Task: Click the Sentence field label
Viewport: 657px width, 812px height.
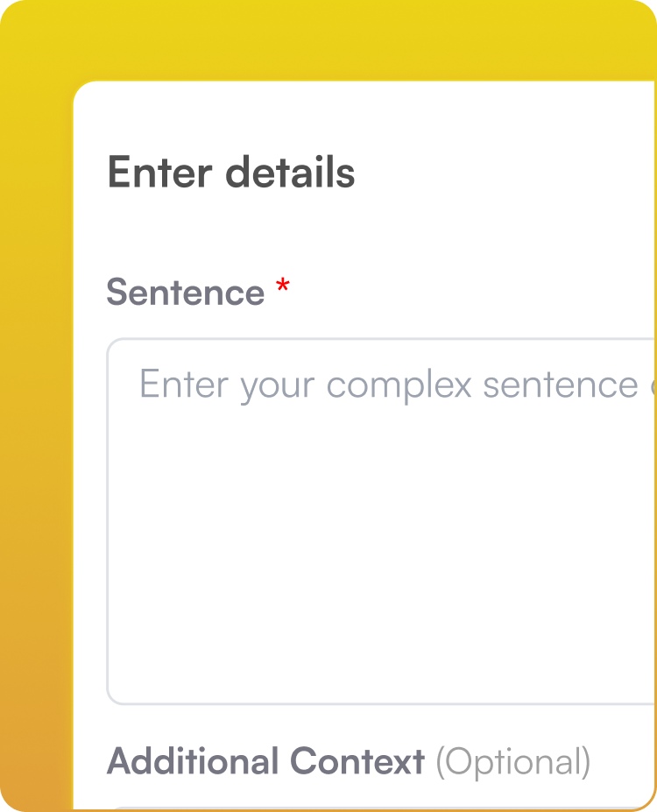Action: tap(186, 292)
